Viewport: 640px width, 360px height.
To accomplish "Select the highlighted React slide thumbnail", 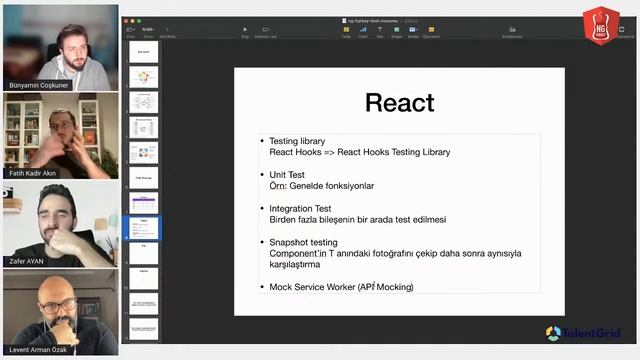I will [144, 228].
